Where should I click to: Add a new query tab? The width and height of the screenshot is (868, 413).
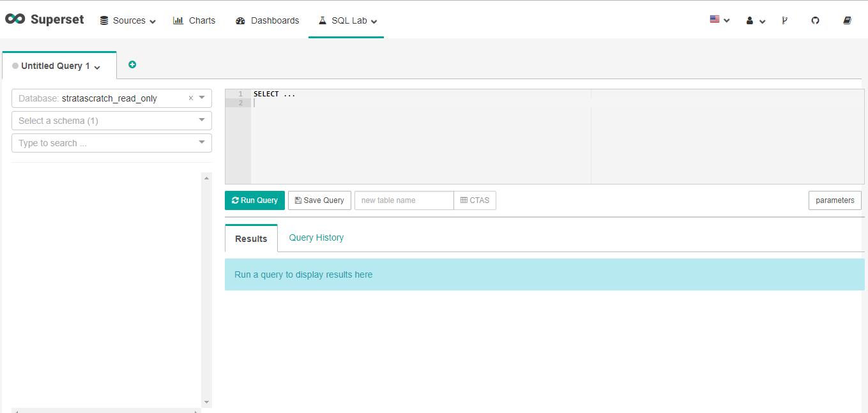132,64
